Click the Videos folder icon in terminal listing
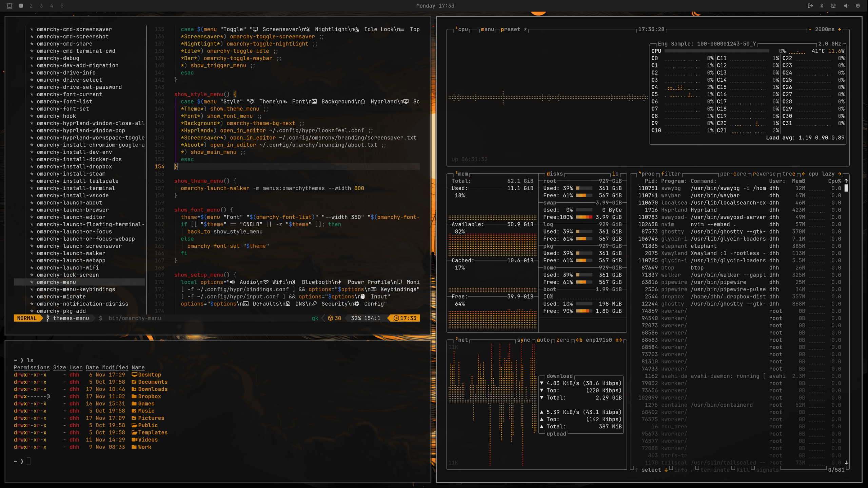Image resolution: width=868 pixels, height=488 pixels. coord(134,440)
